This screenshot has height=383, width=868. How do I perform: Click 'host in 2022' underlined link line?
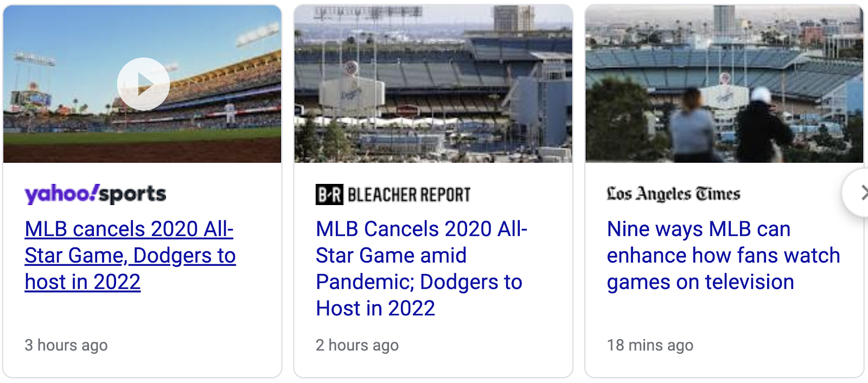(x=82, y=282)
